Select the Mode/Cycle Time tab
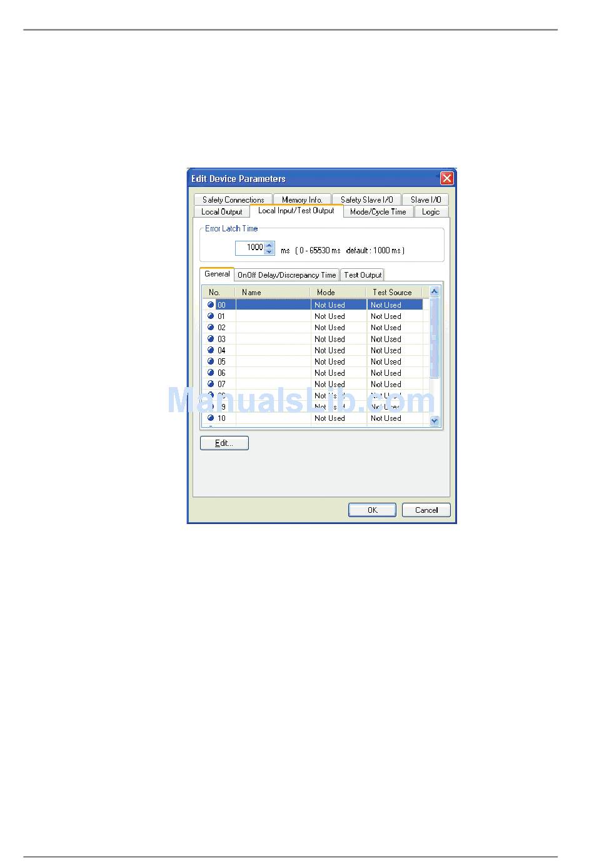The height and width of the screenshot is (868, 594). pyautogui.click(x=378, y=212)
